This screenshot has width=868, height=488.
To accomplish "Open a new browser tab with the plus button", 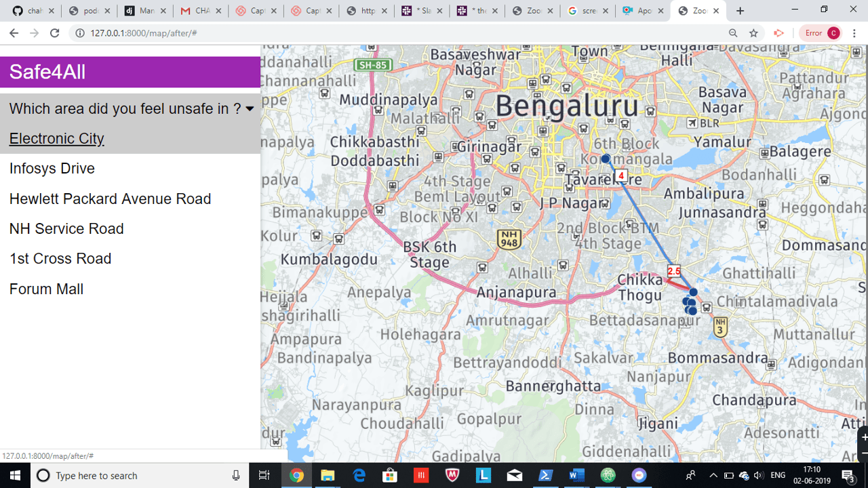I will 740,11.
